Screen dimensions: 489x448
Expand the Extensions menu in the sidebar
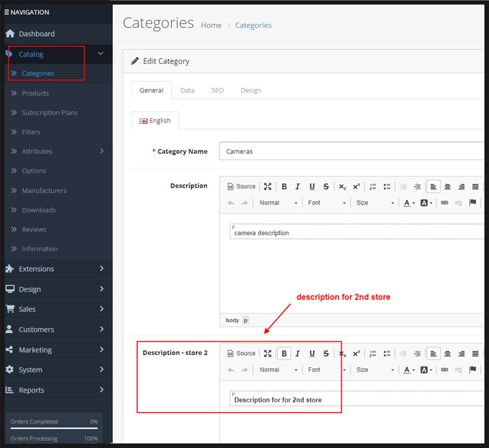(56, 269)
